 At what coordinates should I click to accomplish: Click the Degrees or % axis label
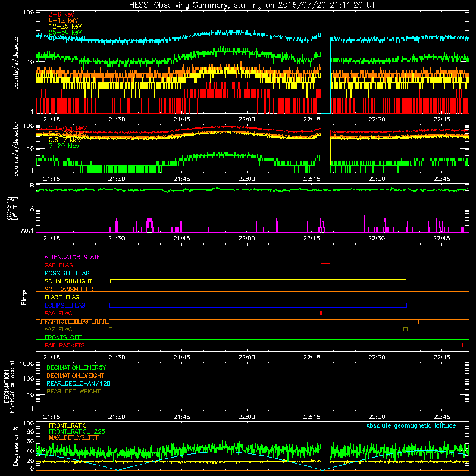15,446
